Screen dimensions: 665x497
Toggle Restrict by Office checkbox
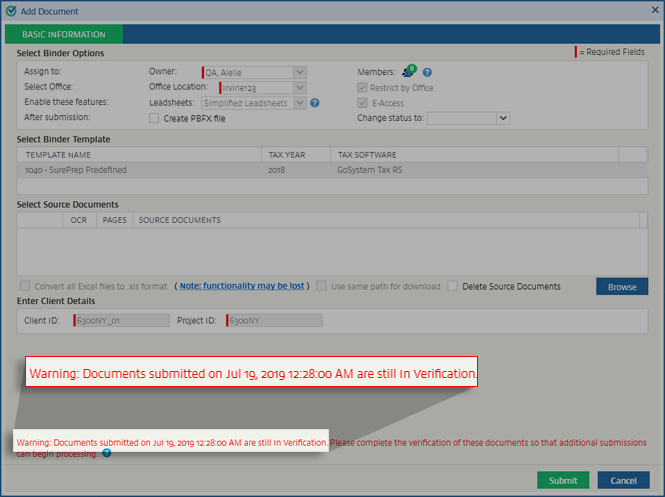(x=363, y=88)
